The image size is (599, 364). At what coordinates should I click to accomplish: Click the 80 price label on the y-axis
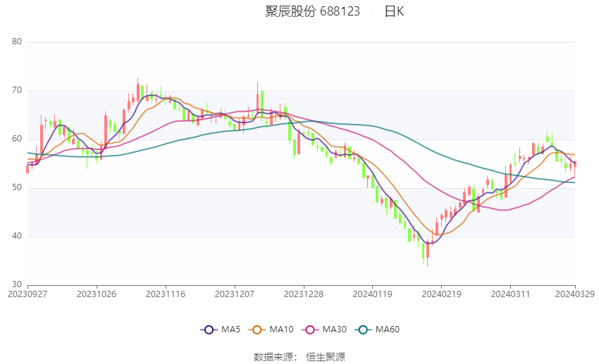18,42
